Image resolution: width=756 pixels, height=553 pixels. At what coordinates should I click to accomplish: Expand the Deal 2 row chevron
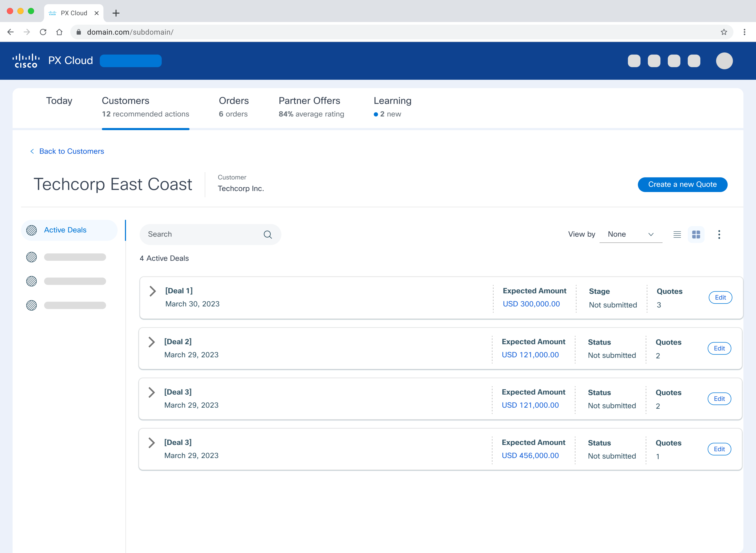152,342
